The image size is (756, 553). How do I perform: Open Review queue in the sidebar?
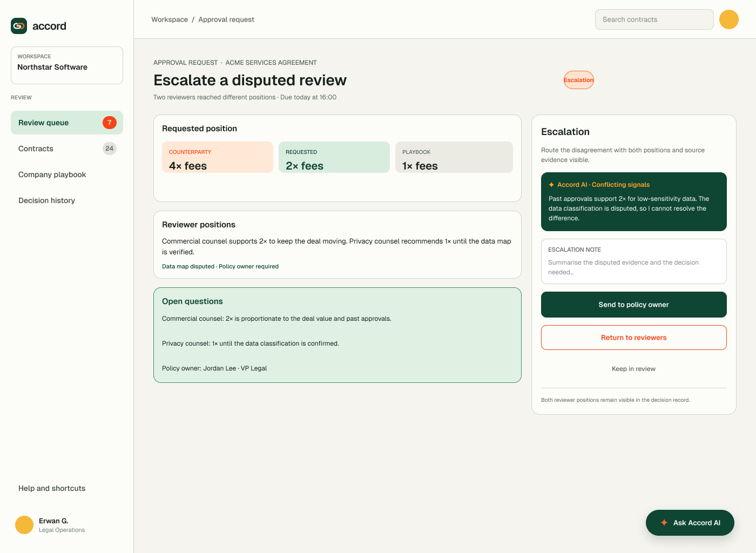(x=67, y=123)
